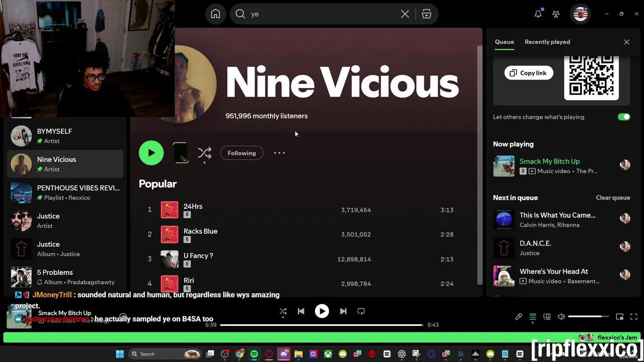The width and height of the screenshot is (644, 362).
Task: Switch to the Recently played tab
Action: [x=547, y=42]
